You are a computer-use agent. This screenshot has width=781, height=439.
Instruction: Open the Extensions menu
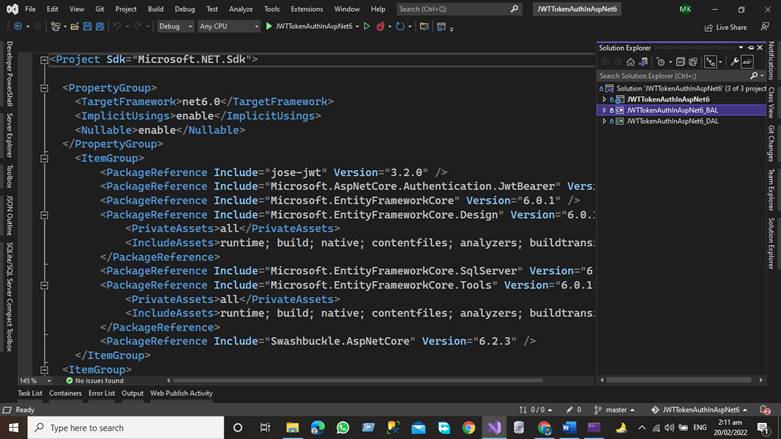click(x=307, y=9)
